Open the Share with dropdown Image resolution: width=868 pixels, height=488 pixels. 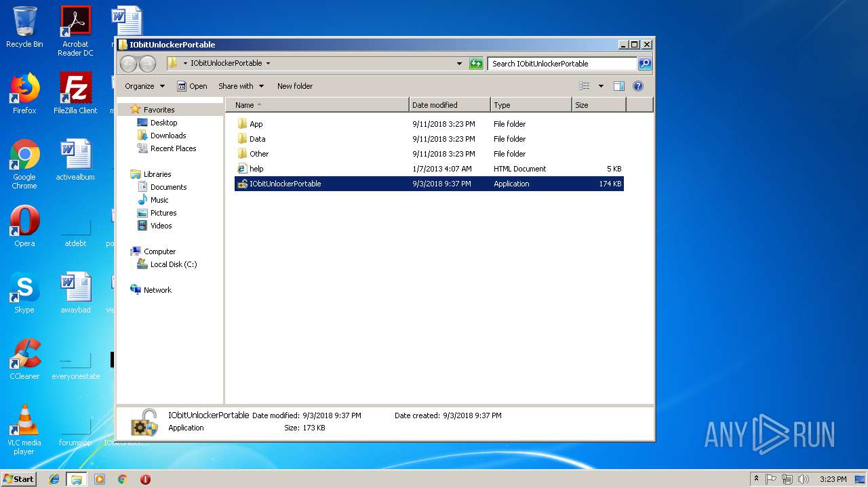pos(241,86)
